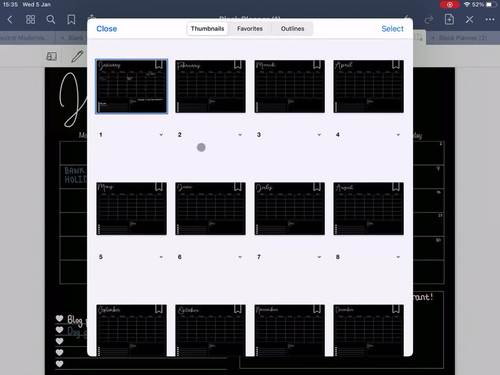Open the June page thumbnail
Screen dimensions: 500x375
(210, 209)
